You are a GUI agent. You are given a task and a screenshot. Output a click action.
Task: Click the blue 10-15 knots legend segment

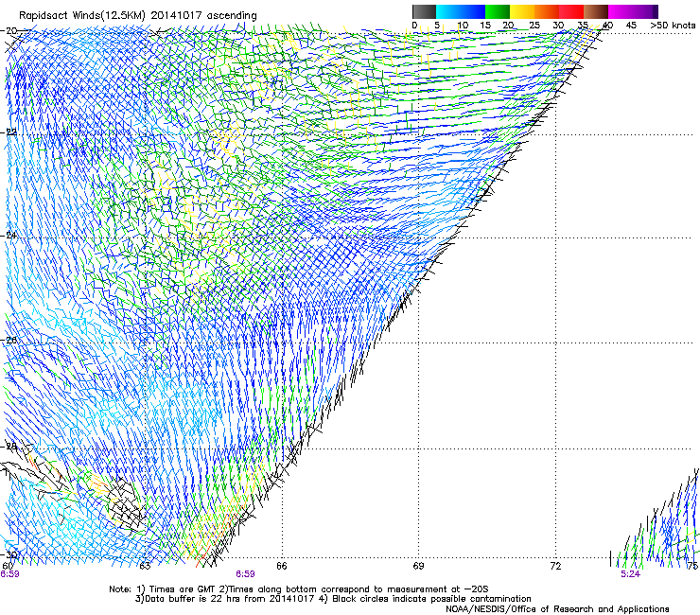[x=473, y=11]
